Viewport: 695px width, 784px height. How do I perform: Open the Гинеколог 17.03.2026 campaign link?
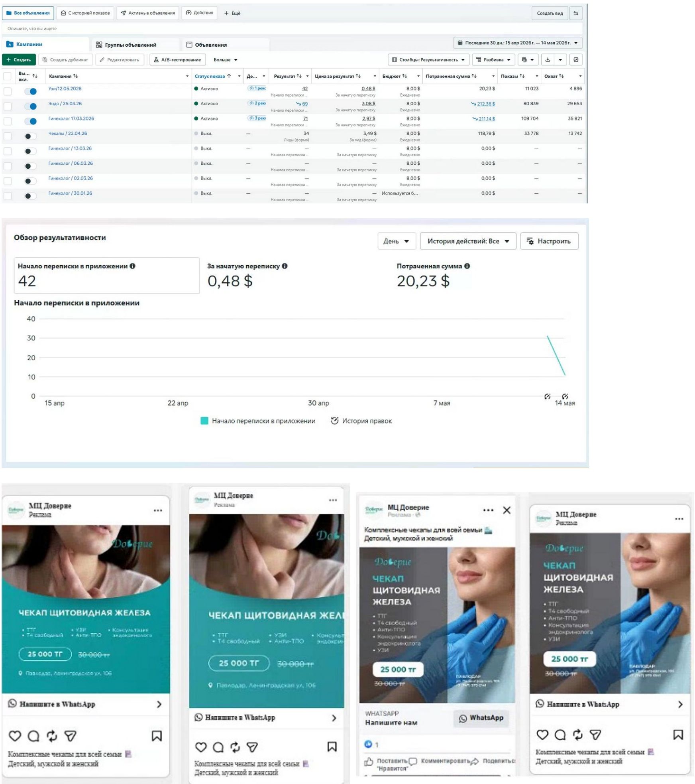point(71,118)
